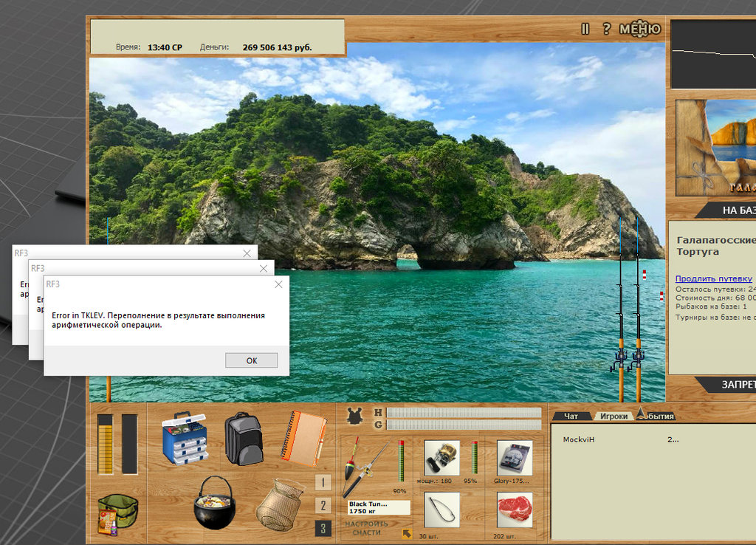
Task: Click the Black Tun... 1750 кг label
Action: pos(379,507)
